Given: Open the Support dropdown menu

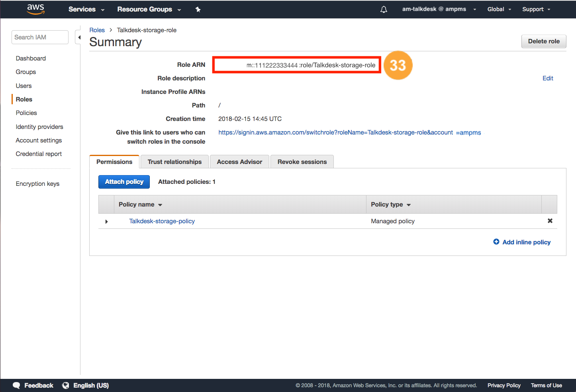Looking at the screenshot, I should (536, 9).
